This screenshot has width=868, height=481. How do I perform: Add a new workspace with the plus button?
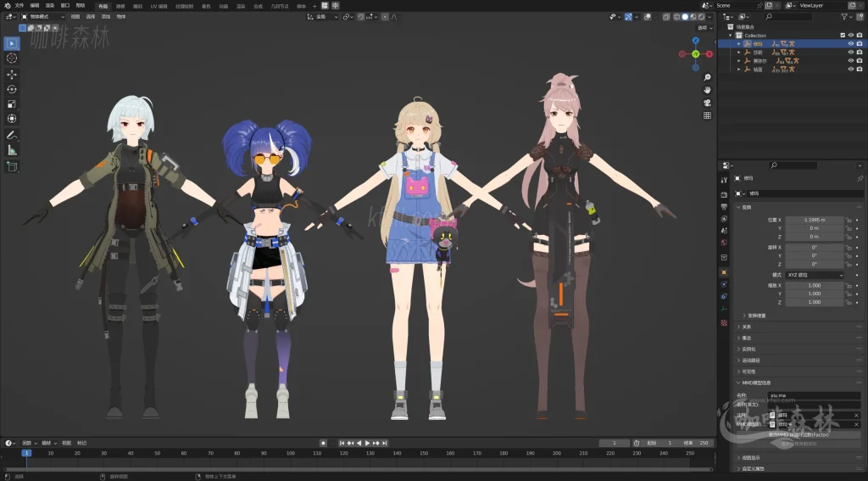pos(314,6)
